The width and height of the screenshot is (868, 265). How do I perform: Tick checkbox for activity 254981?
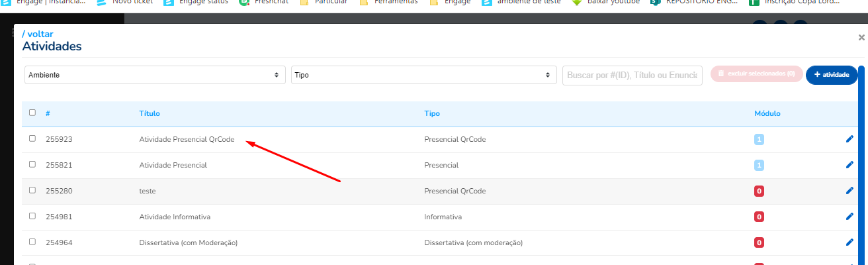tap(32, 216)
